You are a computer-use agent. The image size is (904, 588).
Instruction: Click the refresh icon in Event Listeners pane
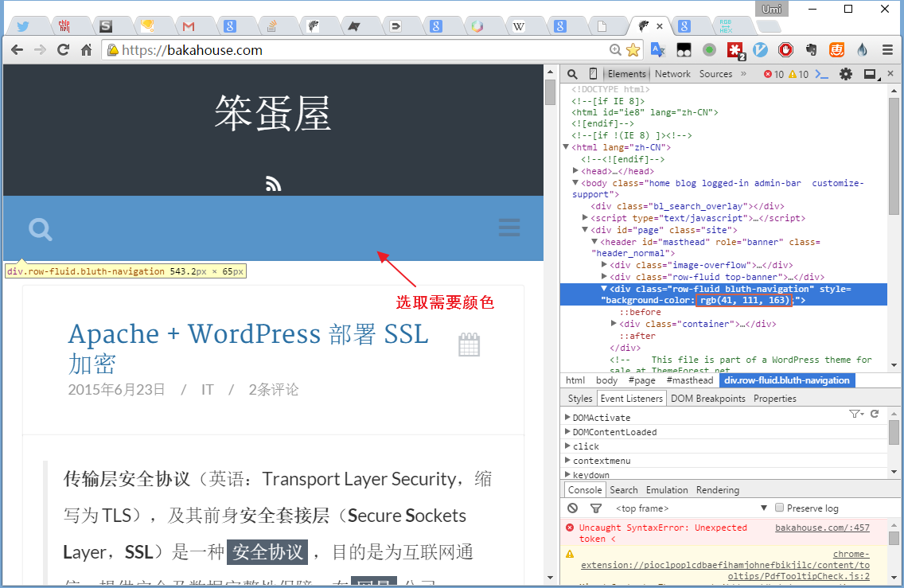pos(875,414)
